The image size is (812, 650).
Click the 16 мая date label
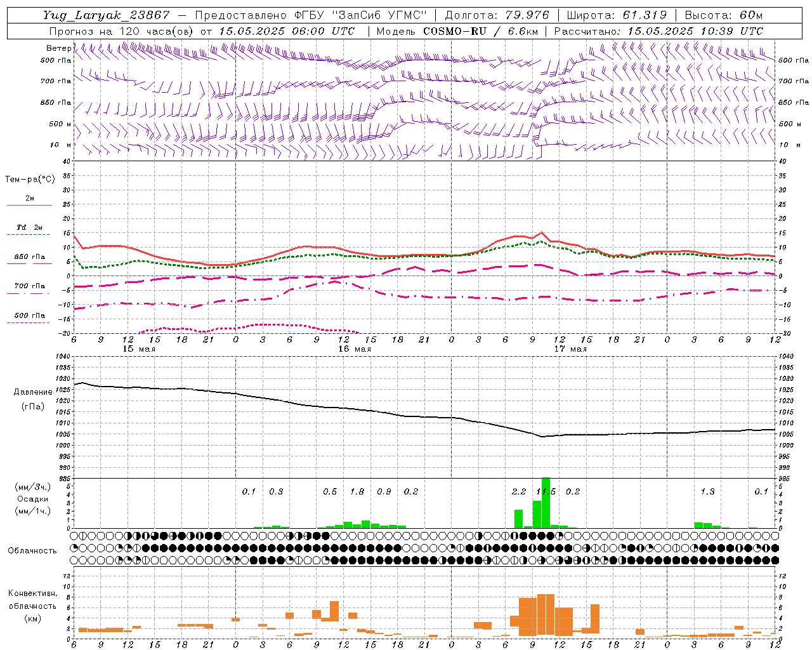[x=355, y=348]
